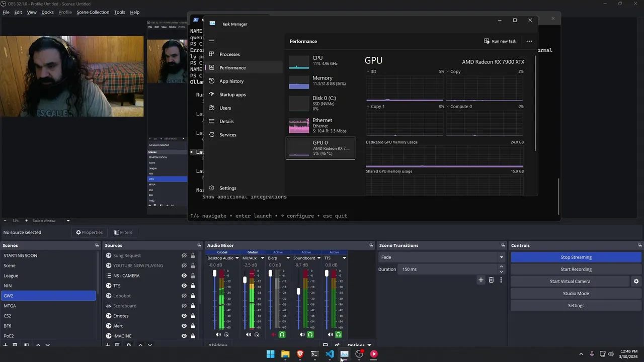Open terminal from the taskbar
The image size is (644, 362).
[x=314, y=354]
